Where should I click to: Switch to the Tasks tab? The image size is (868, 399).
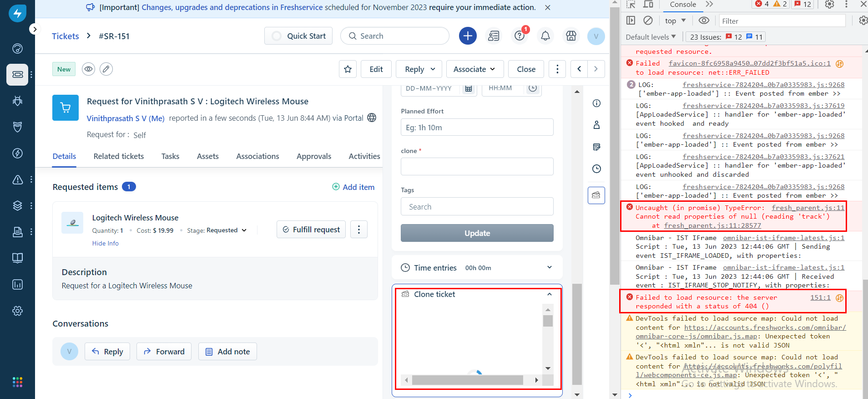click(x=170, y=156)
